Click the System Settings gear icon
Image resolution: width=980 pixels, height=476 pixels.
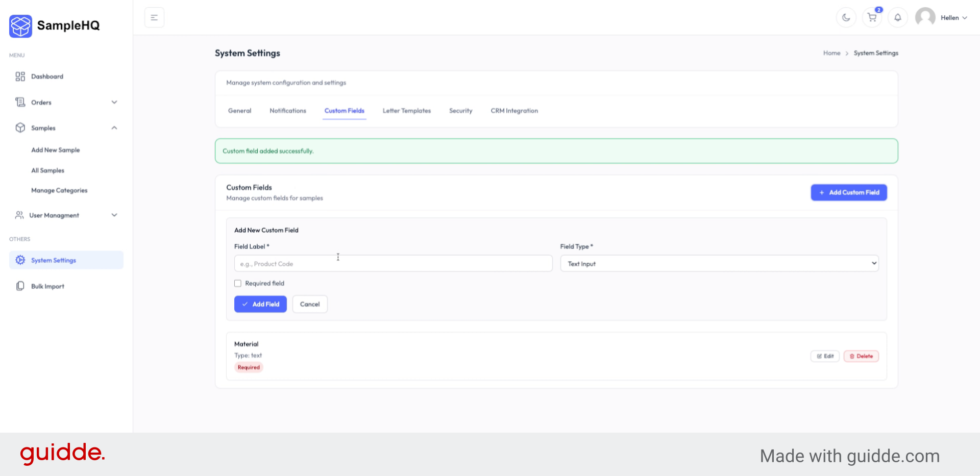click(19, 260)
